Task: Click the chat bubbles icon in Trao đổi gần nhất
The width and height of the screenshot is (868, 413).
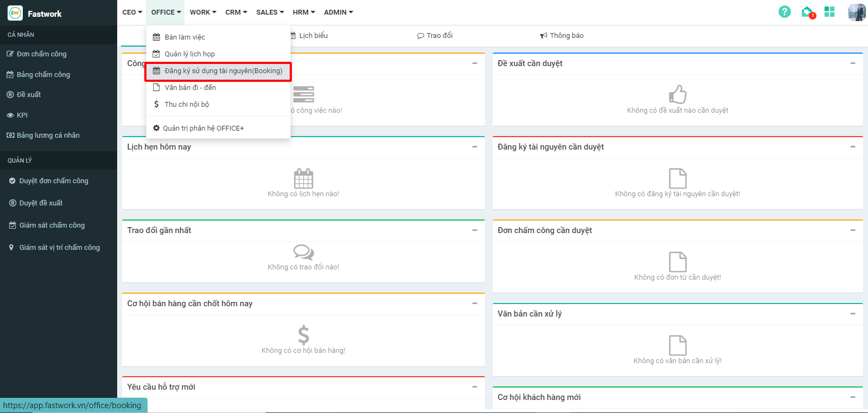Action: click(x=303, y=252)
